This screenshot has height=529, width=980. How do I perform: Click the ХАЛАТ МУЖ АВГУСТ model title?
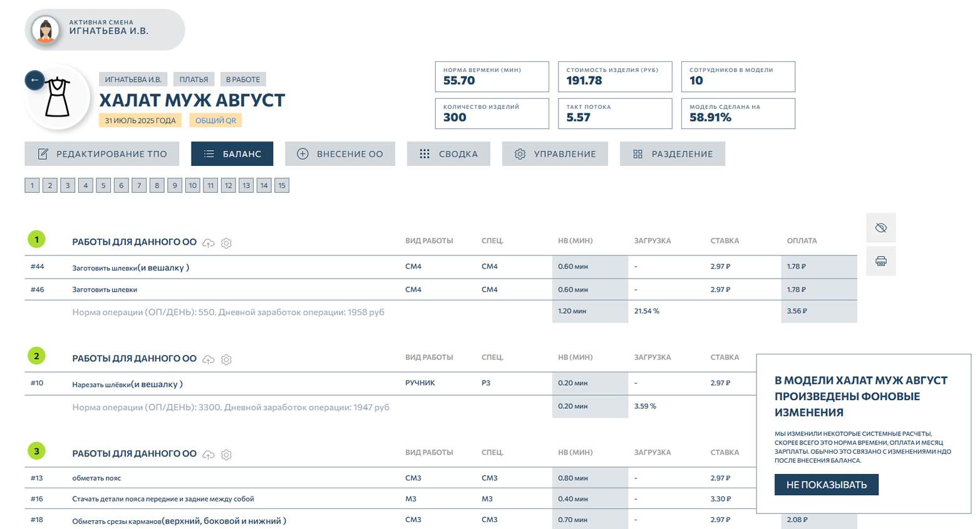coord(192,100)
